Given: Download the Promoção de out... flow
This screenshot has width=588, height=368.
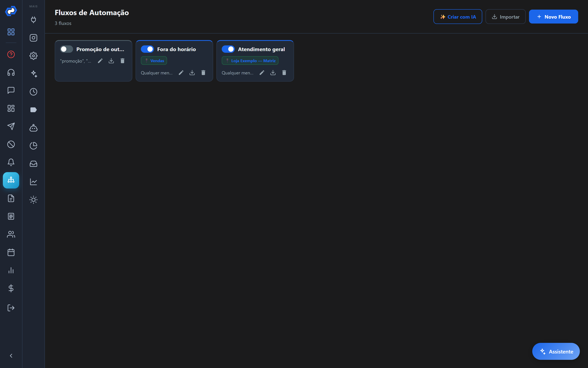Looking at the screenshot, I should point(111,61).
